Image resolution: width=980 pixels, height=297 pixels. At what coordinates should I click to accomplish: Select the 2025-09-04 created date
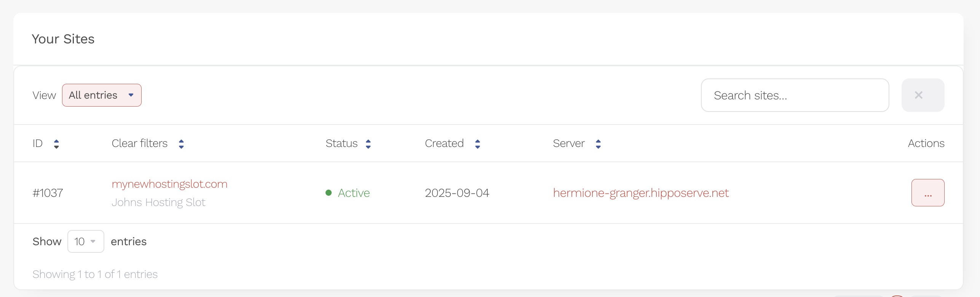(457, 193)
